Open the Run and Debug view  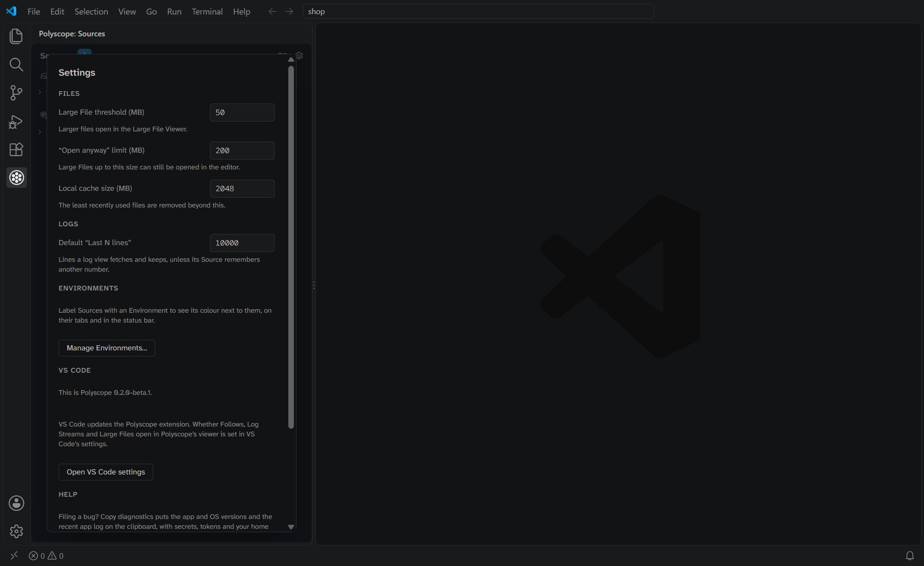[16, 121]
